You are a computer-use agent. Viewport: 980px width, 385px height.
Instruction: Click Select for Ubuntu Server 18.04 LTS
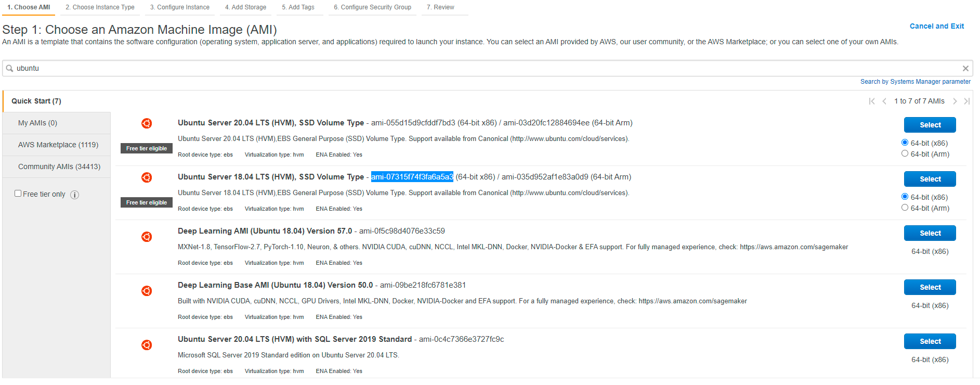pyautogui.click(x=930, y=179)
